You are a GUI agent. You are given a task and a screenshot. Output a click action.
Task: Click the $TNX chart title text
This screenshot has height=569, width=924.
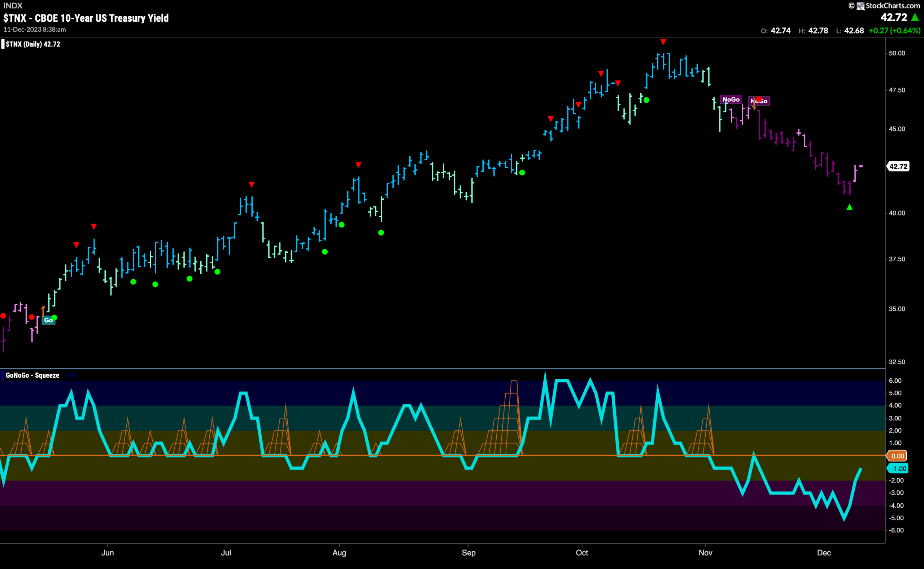tap(86, 18)
